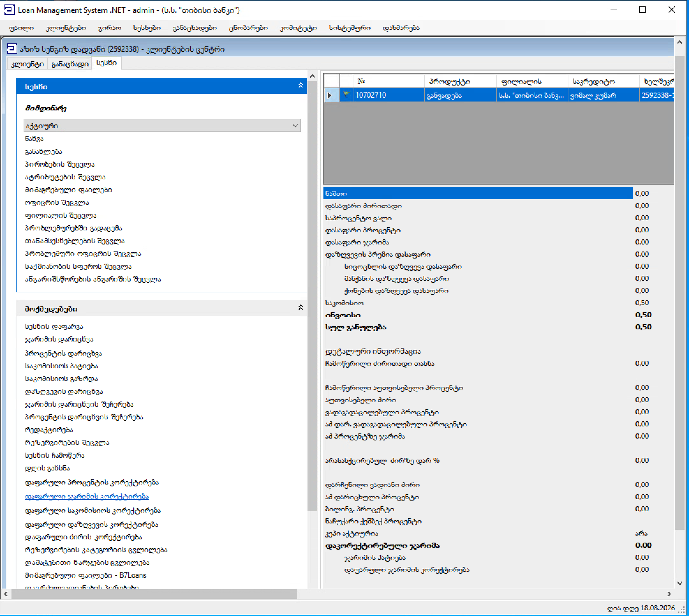Viewport: 689px width, 616px height.
Task: Select loan number 10702710 cell
Action: (389, 95)
